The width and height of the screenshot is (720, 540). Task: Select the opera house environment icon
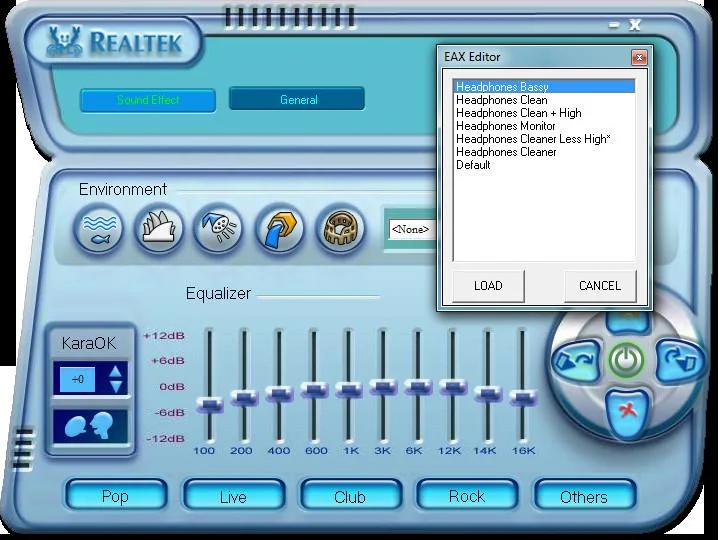pyautogui.click(x=158, y=228)
